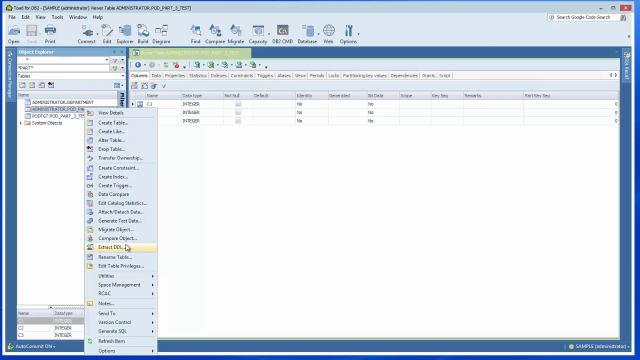Viewport: 640px width, 360px height.
Task: Open the Connection Manager side panel
Action: (x=10, y=75)
